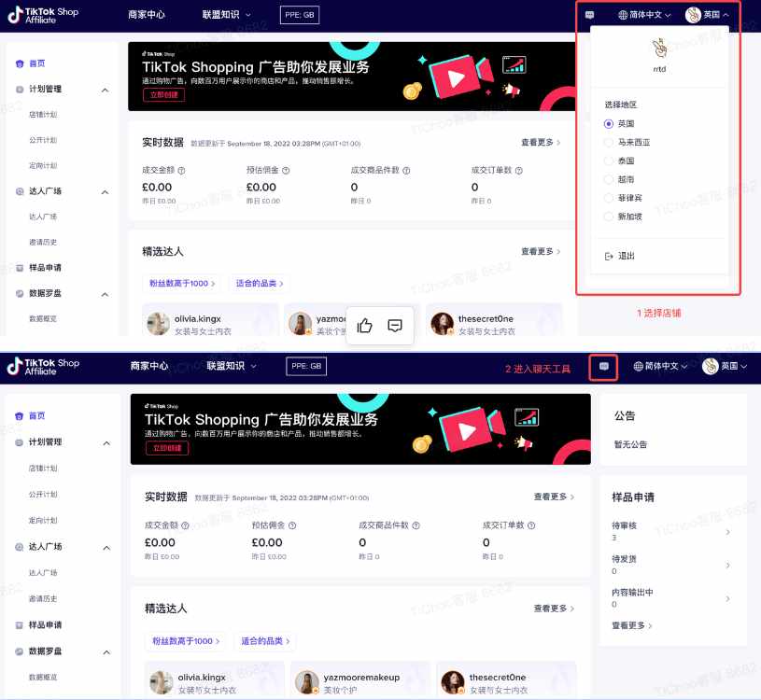Collapse the 计划管理 section in upper screenshot sidebar
The width and height of the screenshot is (761, 700).
(x=105, y=91)
